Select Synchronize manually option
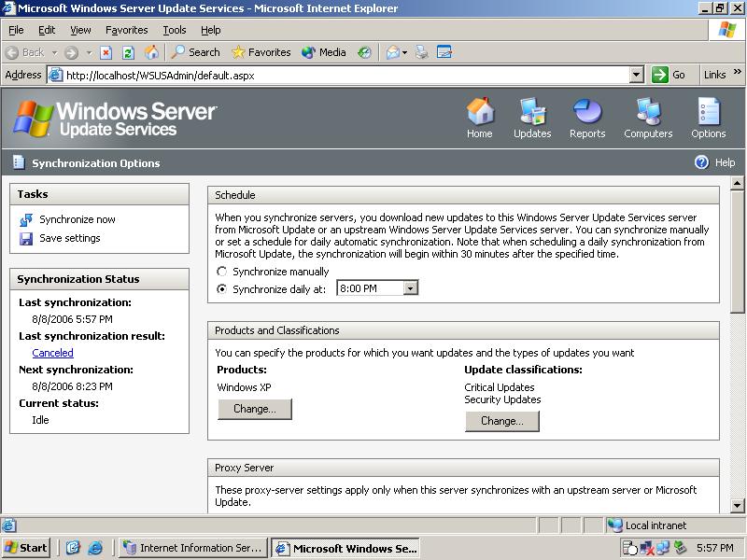 [221, 272]
